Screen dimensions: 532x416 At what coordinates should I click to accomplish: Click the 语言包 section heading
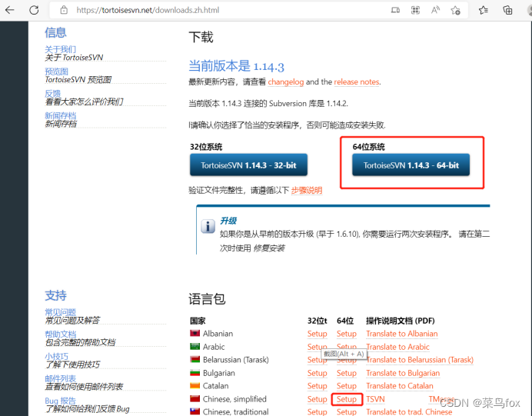click(207, 299)
